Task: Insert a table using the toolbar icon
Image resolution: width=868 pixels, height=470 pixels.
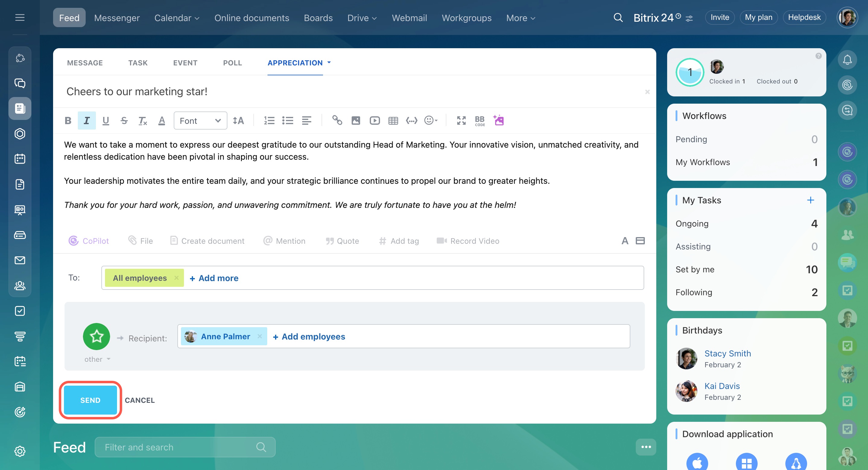Action: pos(393,121)
